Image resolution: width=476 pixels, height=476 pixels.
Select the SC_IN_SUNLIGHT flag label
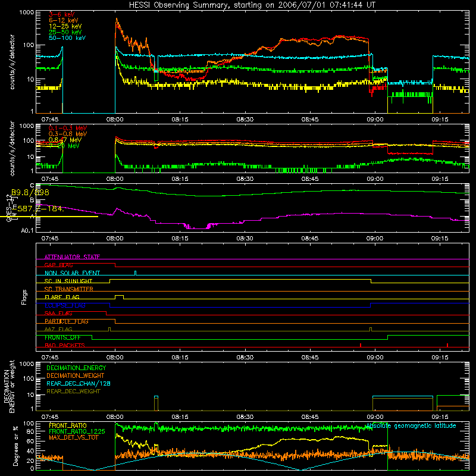point(68,281)
